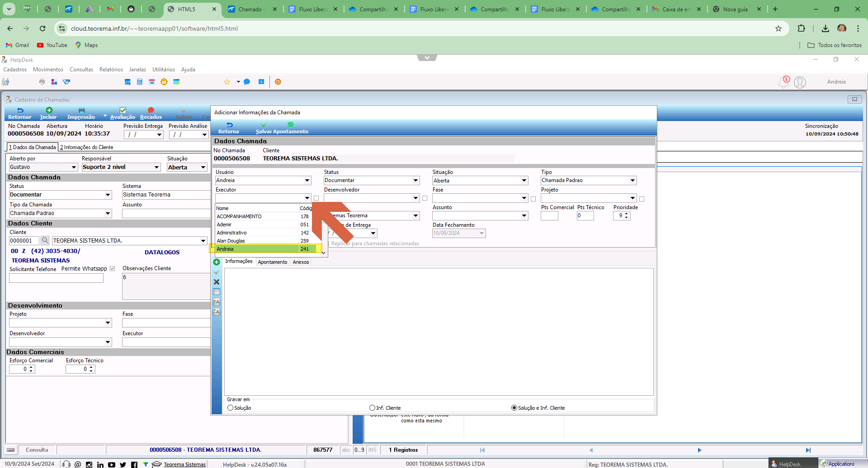This screenshot has width=868, height=468.
Task: Click the Impressão printer icon
Action: pos(81,110)
